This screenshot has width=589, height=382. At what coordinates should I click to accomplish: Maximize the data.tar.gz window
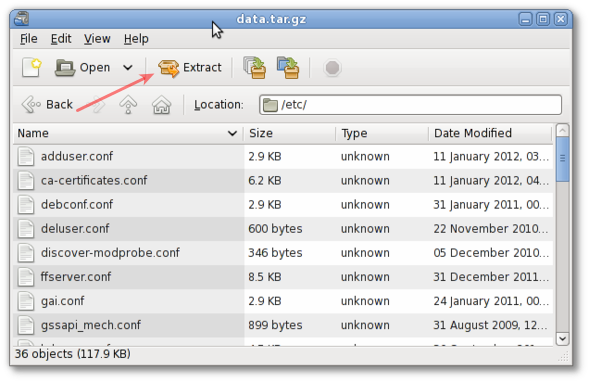click(543, 19)
